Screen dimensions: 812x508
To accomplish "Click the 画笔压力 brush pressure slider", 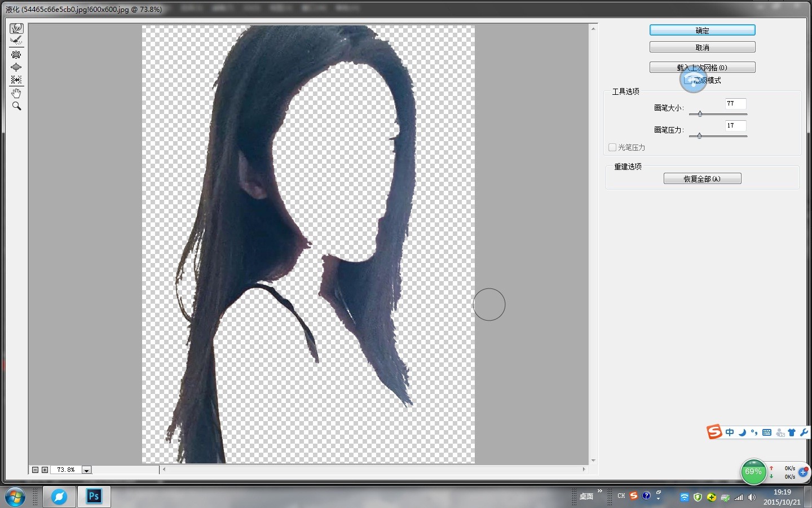I will (718, 136).
